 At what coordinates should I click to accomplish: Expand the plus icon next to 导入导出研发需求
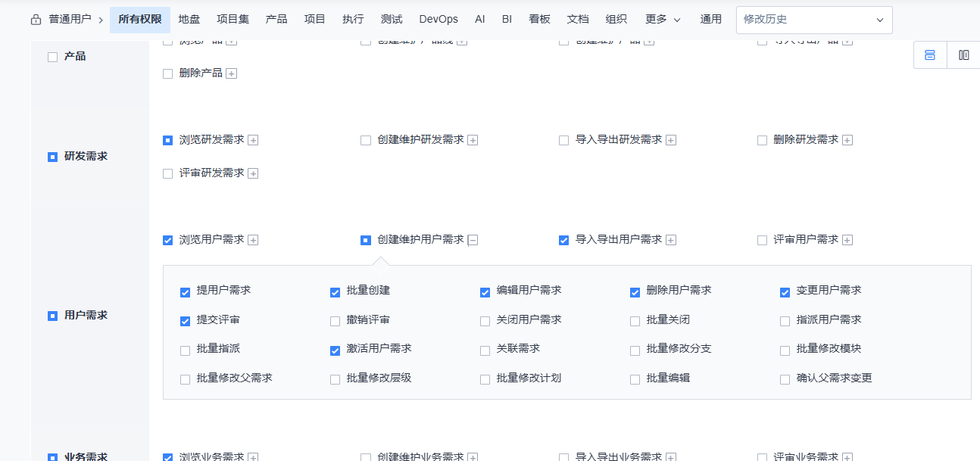pyautogui.click(x=671, y=140)
